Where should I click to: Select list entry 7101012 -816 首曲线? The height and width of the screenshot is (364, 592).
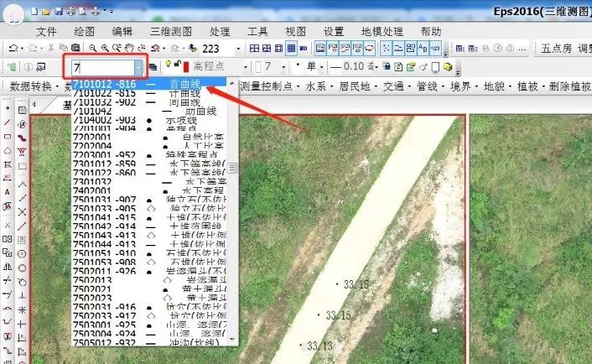[x=149, y=83]
